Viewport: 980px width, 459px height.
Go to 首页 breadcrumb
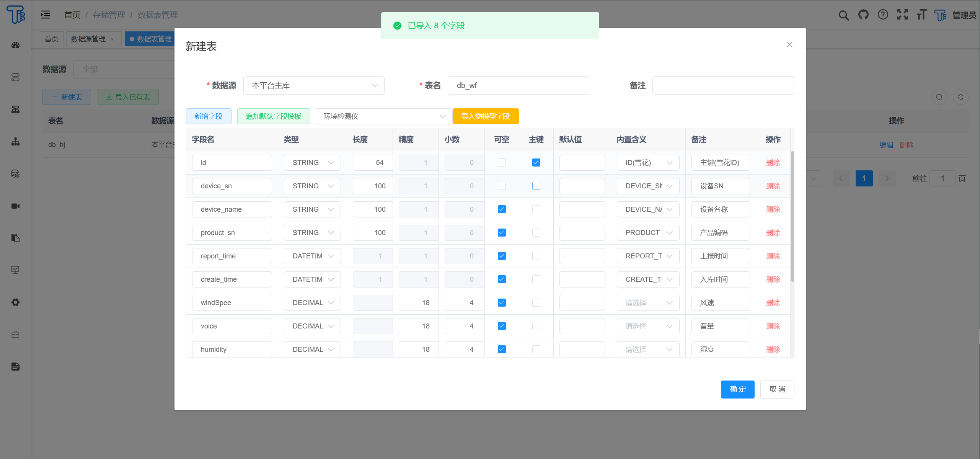point(72,15)
